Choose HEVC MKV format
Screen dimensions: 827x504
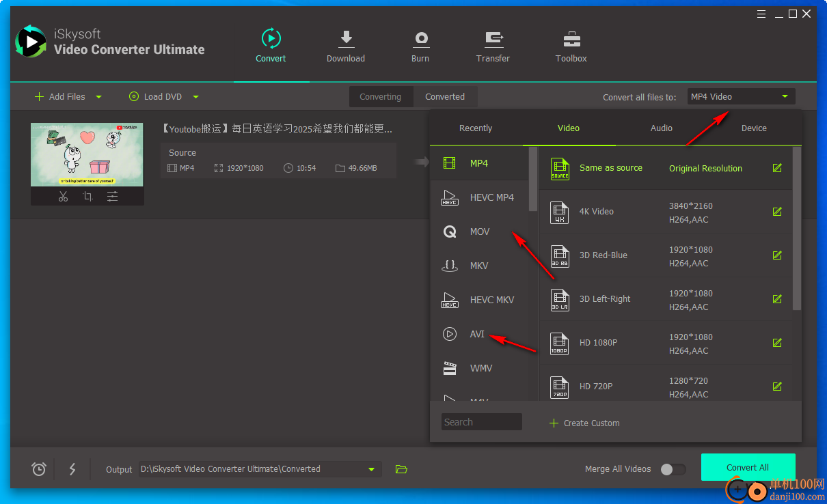[480, 300]
